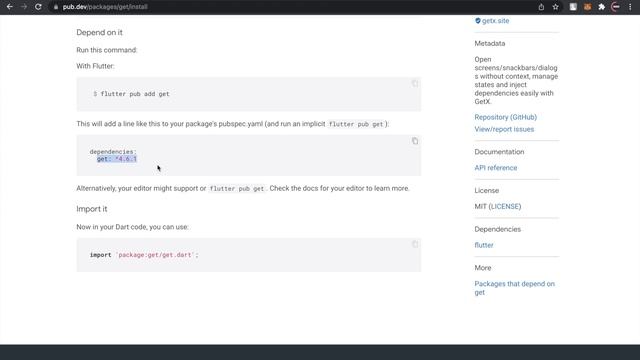Open the browser profile avatar
Screen dimensions: 640x360
[616, 7]
